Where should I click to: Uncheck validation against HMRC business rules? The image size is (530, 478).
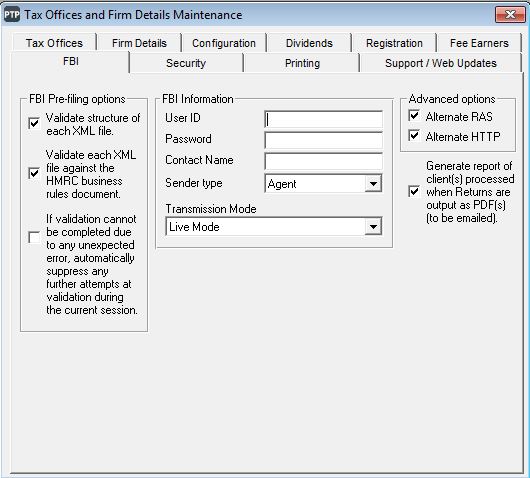tap(34, 173)
